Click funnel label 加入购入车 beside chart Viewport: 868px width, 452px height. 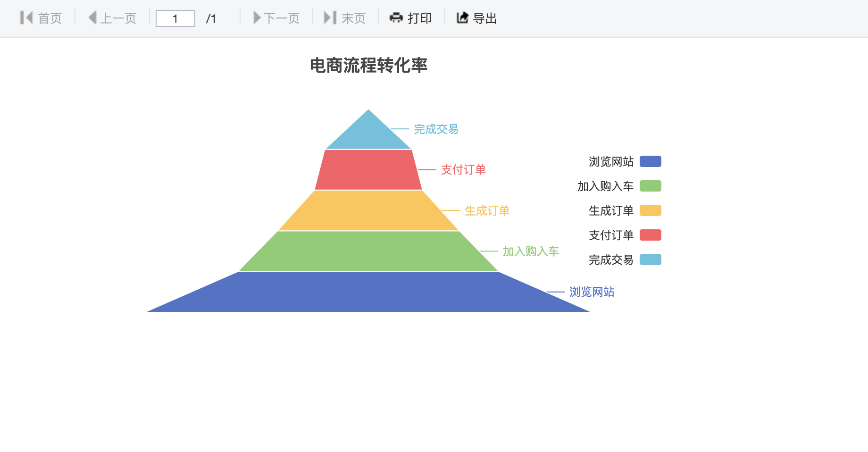pos(531,251)
